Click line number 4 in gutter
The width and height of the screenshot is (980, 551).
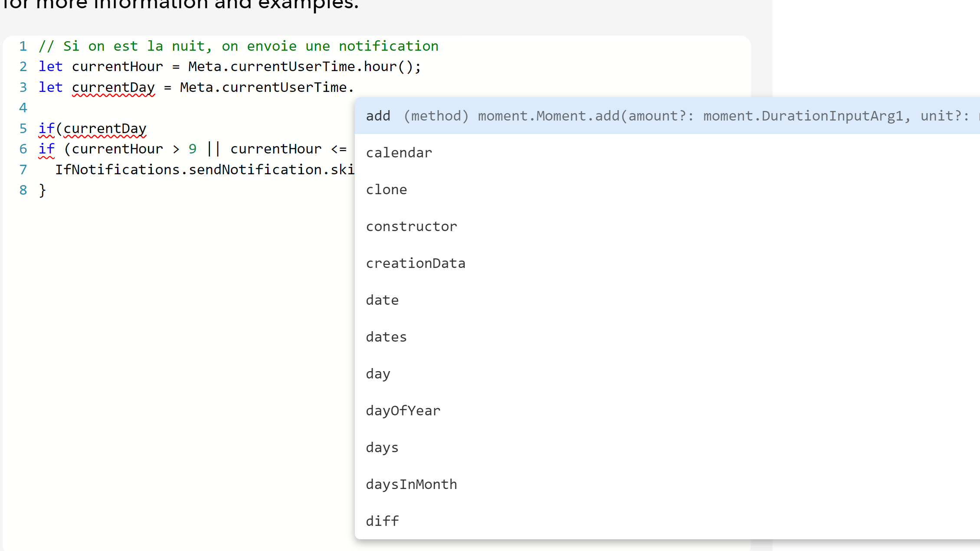pyautogui.click(x=23, y=108)
